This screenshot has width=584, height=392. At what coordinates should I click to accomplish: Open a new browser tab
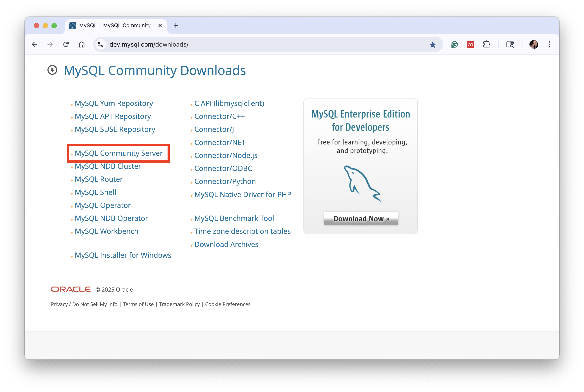[176, 25]
